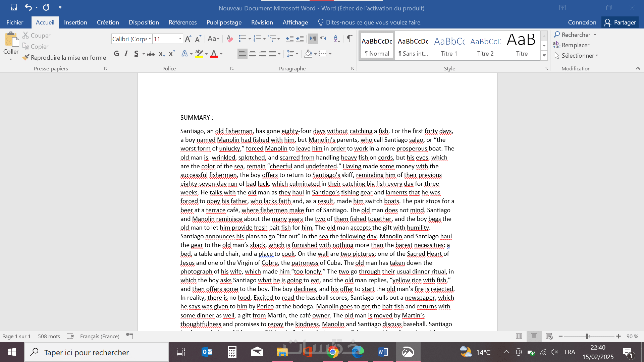Screen dimensions: 644x362
Task: Open the Fichier tab
Action: (15, 22)
